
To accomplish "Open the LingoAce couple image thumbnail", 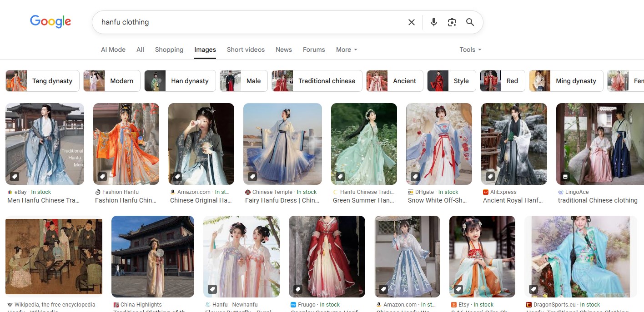I will point(600,144).
